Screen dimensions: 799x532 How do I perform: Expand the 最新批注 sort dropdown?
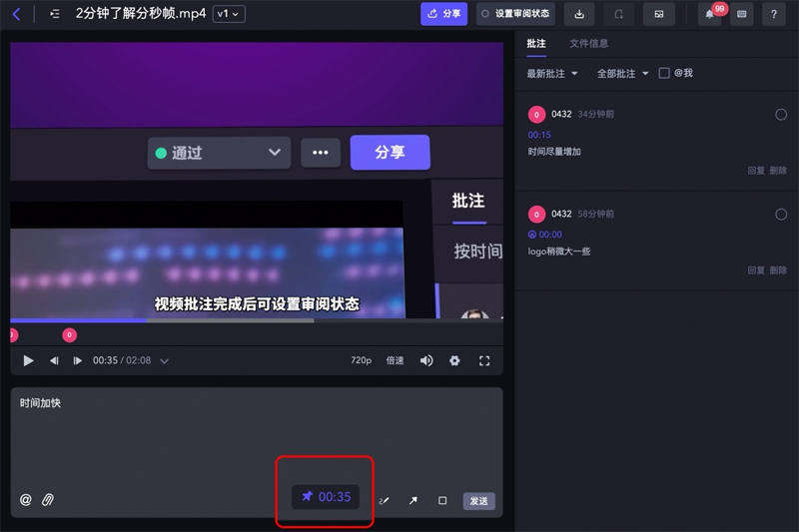pos(552,74)
